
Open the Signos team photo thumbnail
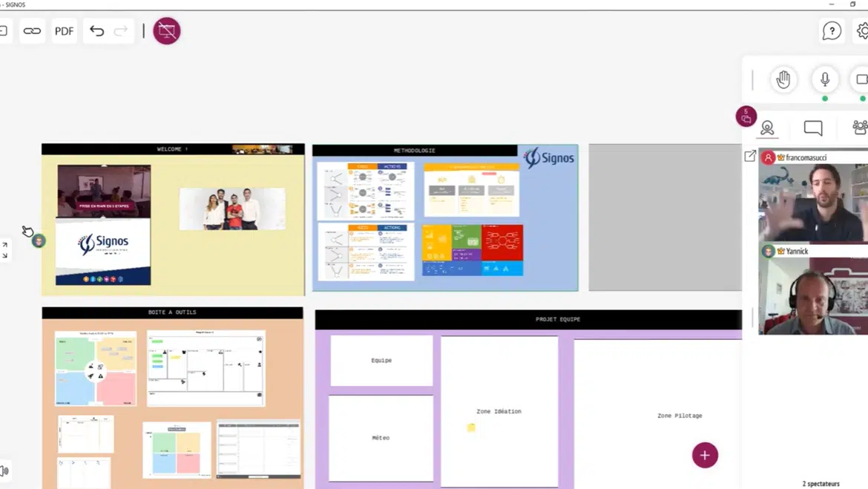232,209
